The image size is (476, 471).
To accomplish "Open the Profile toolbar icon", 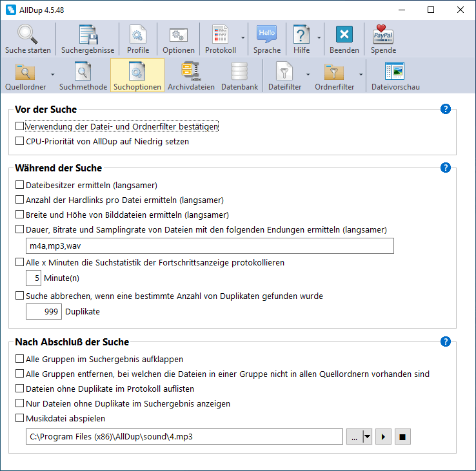I will (x=138, y=35).
